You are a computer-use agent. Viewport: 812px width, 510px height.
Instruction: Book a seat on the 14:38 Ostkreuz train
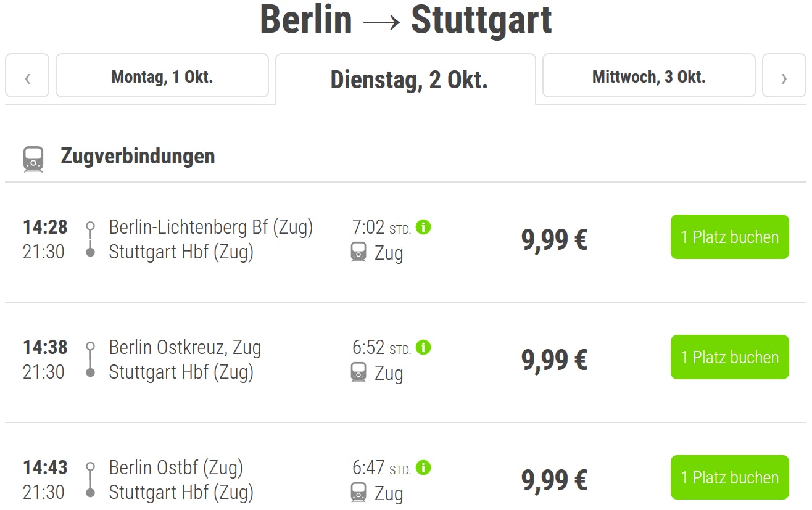click(x=729, y=357)
